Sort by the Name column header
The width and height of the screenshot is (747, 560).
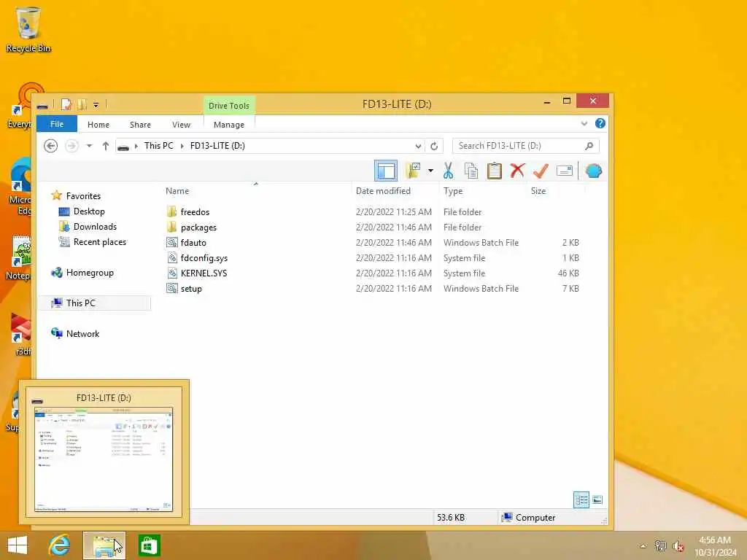point(177,190)
